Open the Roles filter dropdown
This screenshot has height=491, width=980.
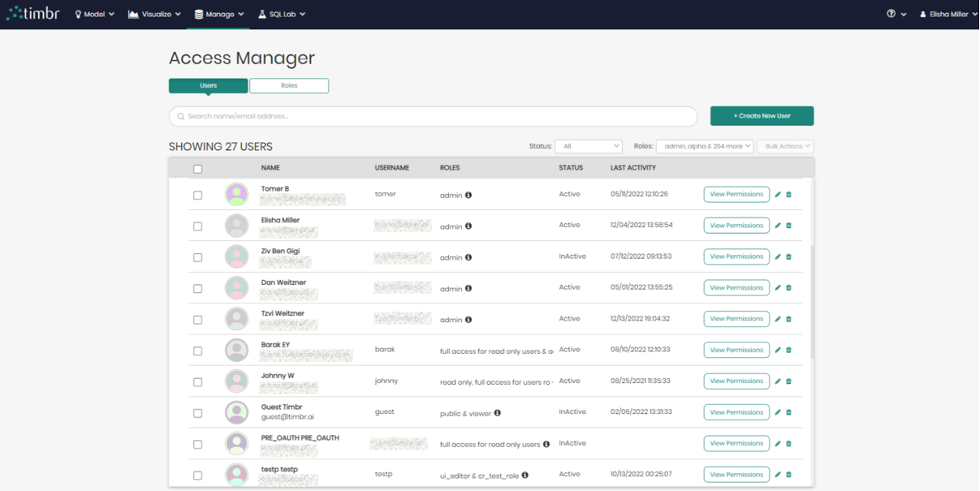(704, 146)
